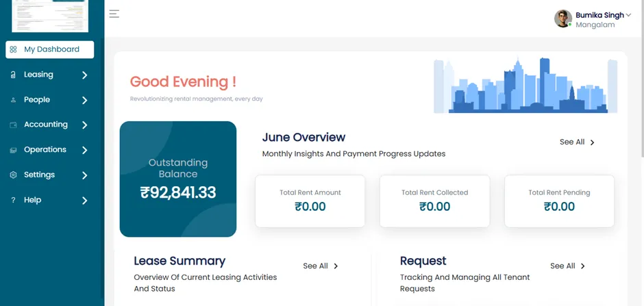The image size is (644, 306).
Task: Open the Outstanding Balance card
Action: tap(178, 179)
